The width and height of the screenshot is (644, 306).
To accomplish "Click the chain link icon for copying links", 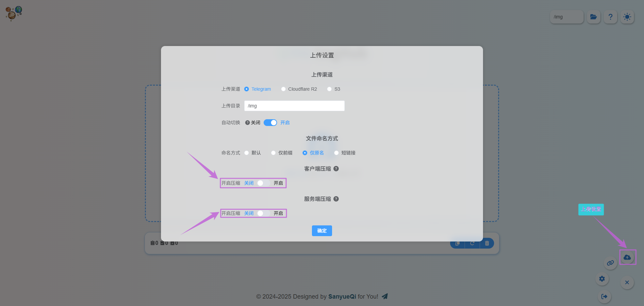I will pos(610,263).
